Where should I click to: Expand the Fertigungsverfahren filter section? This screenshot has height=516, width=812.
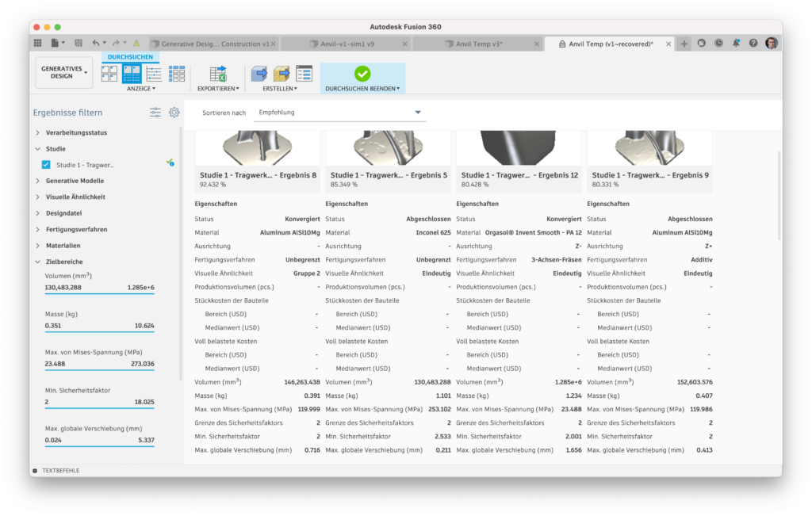[x=38, y=229]
